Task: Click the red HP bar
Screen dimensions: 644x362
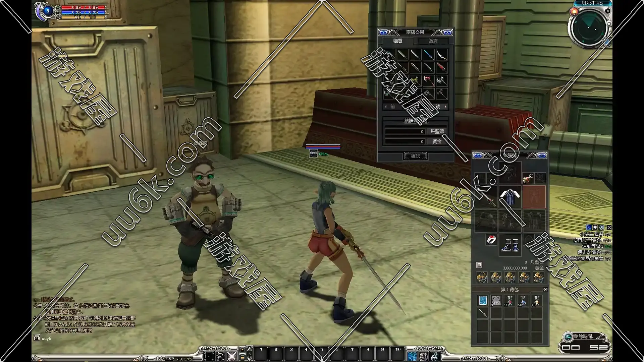Action: coord(84,7)
